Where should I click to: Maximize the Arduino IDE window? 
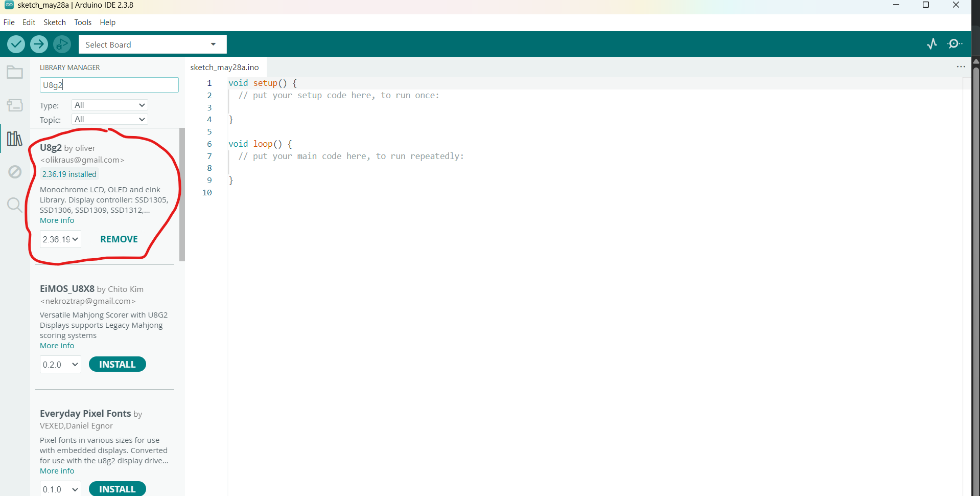coord(925,5)
